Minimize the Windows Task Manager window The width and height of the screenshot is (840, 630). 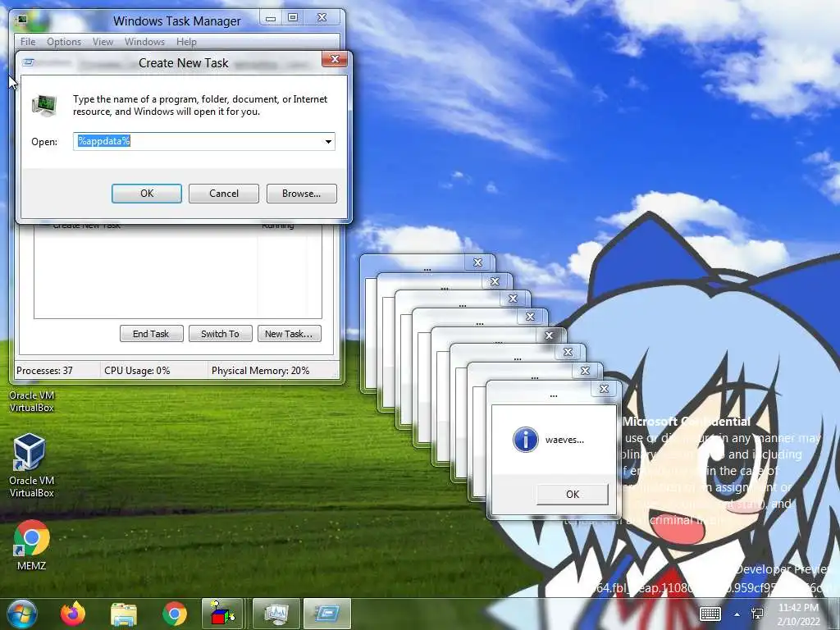coord(271,18)
